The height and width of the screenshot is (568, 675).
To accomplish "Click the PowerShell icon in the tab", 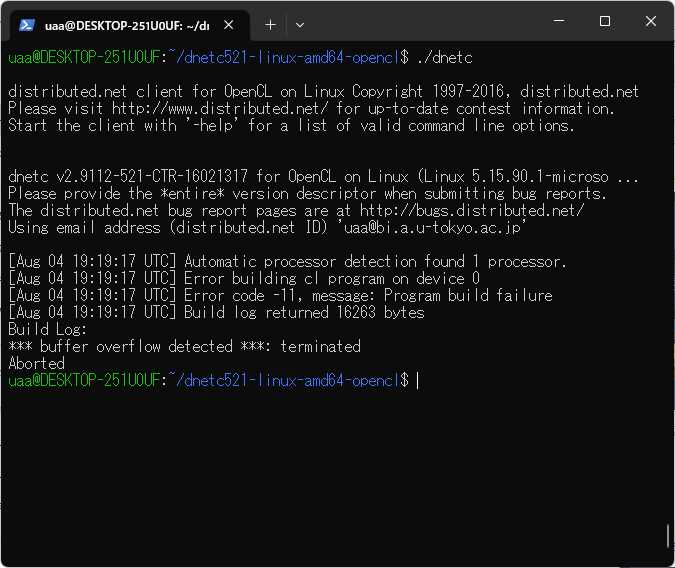I will [29, 24].
